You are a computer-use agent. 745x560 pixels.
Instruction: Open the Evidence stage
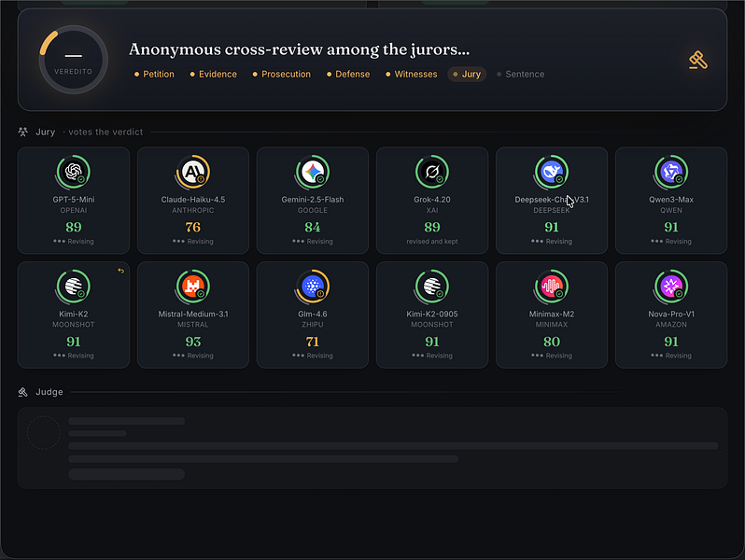[x=214, y=74]
